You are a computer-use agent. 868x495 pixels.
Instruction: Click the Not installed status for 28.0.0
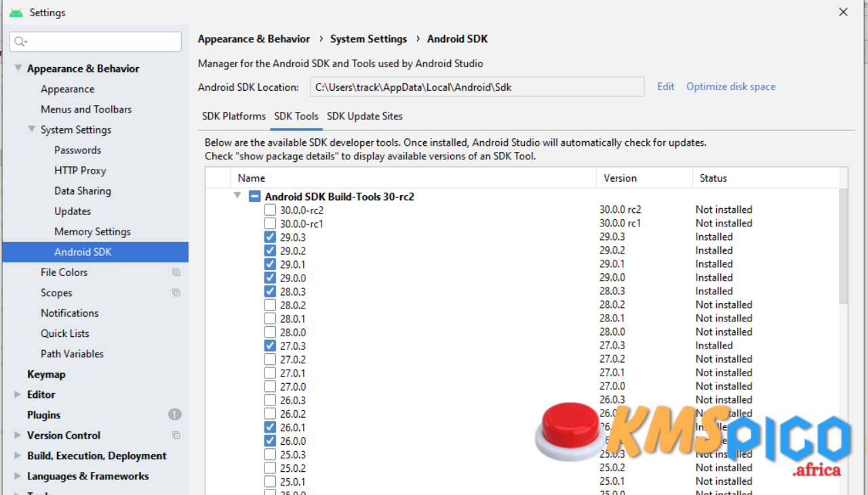(724, 332)
